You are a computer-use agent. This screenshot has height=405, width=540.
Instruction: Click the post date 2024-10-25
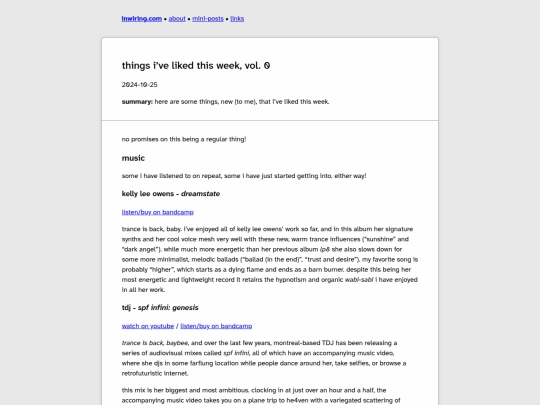click(139, 85)
